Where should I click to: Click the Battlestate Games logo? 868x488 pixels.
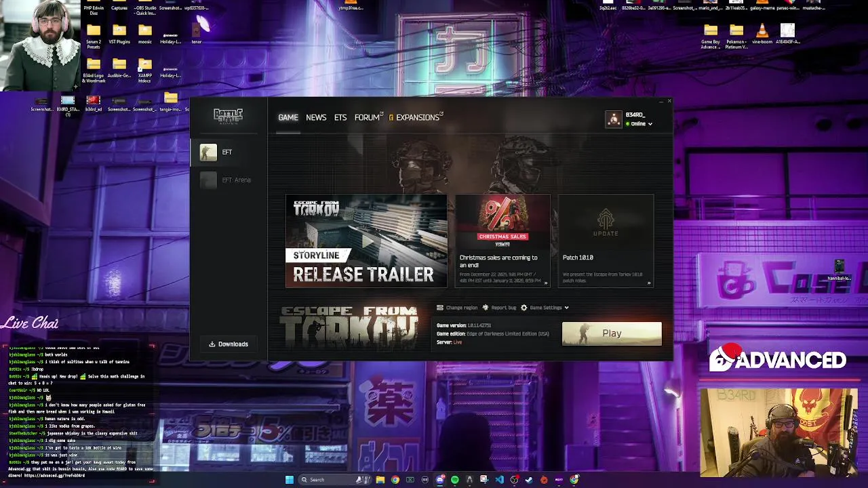tap(228, 117)
